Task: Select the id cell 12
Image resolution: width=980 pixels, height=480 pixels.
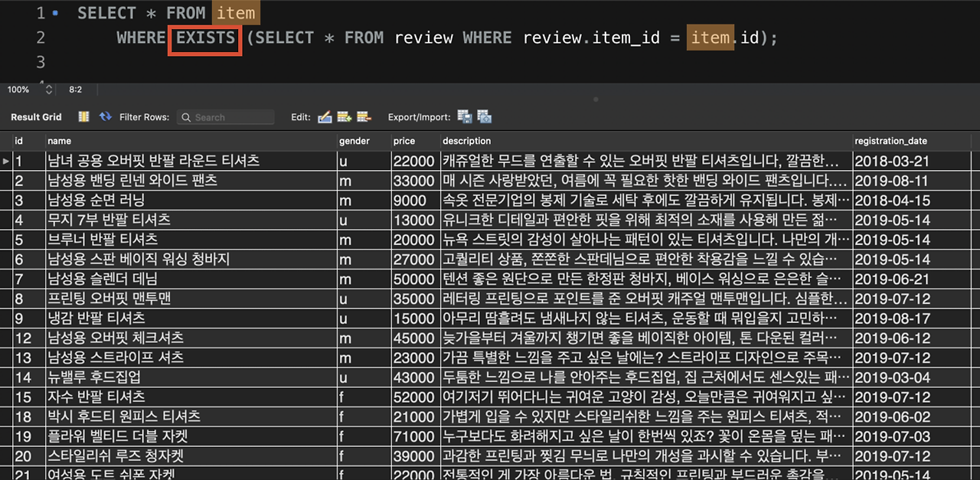Action: (x=28, y=338)
